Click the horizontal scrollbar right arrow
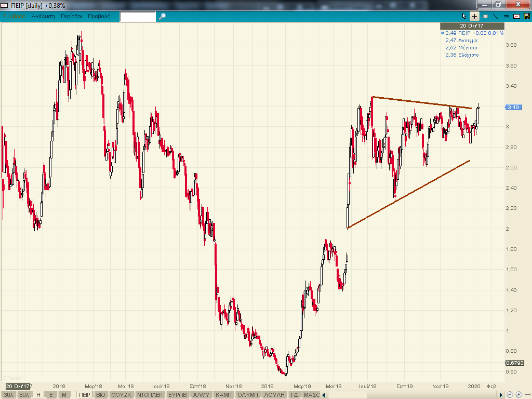 coord(501,395)
